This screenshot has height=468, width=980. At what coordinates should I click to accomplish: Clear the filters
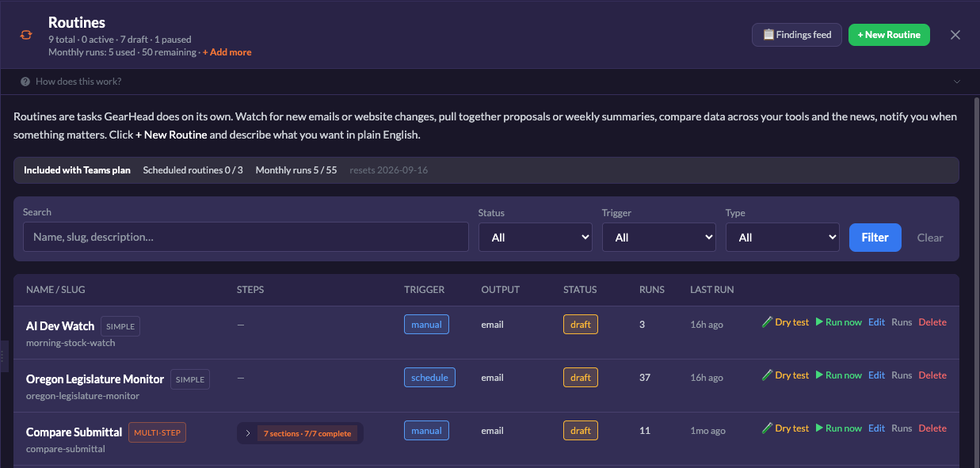[x=930, y=238]
